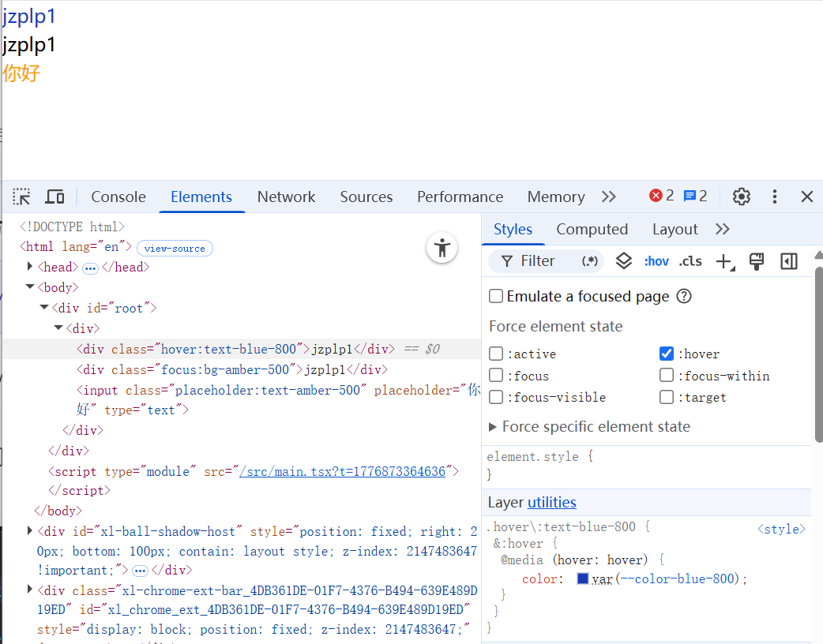This screenshot has height=644, width=823.
Task: Open the Layout sidebar tab
Action: [x=675, y=229]
